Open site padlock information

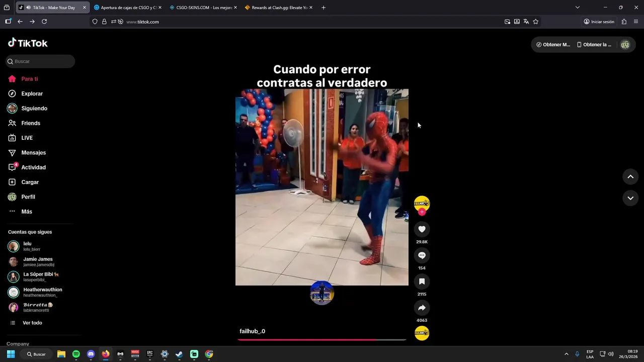point(104,22)
